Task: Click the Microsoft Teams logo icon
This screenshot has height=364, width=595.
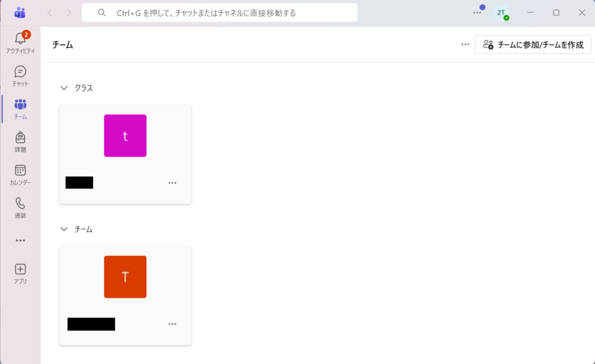Action: (x=20, y=12)
